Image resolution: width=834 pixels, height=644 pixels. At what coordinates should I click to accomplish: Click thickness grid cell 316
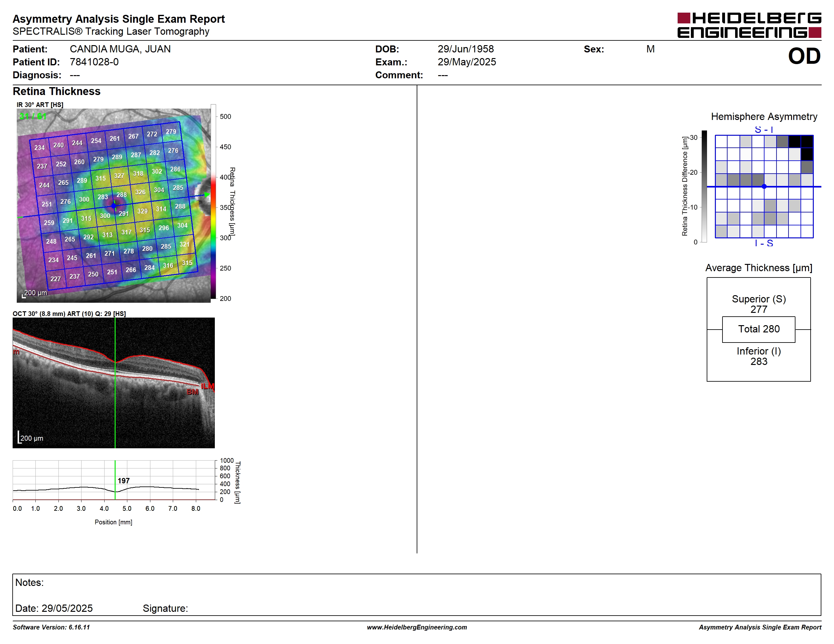168,265
